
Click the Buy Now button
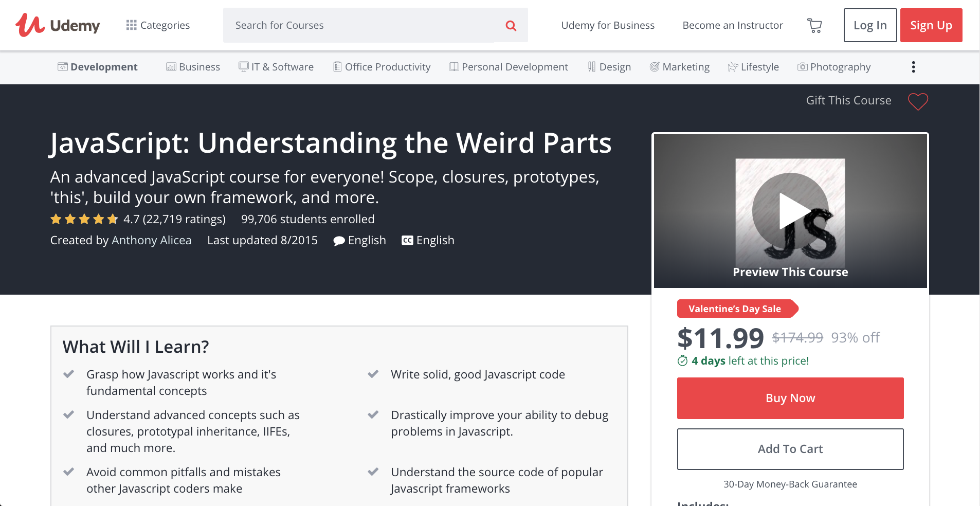790,398
